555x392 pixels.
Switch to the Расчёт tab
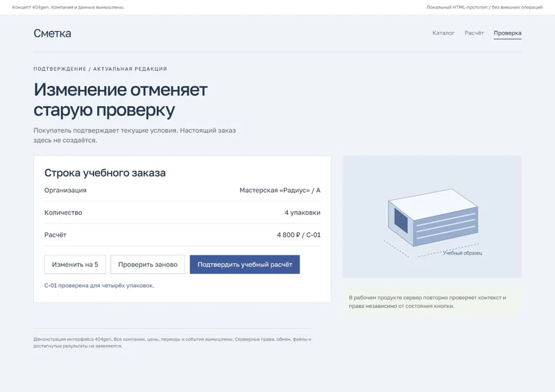point(474,33)
